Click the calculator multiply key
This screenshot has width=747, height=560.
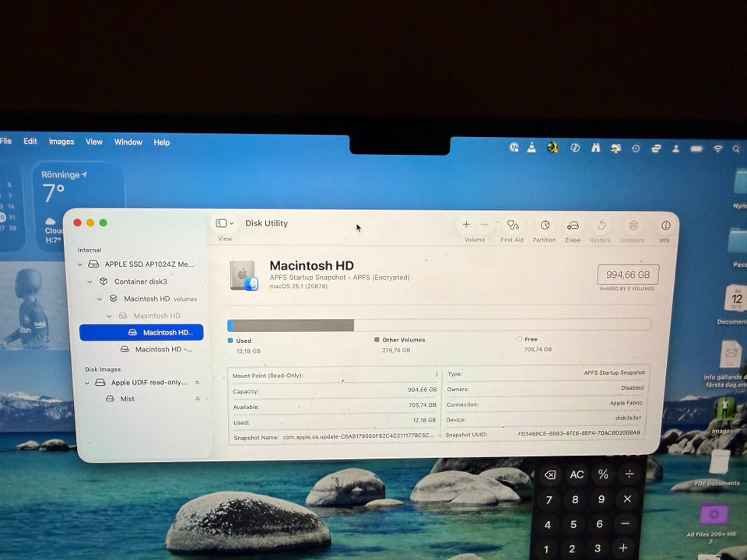coord(627,499)
